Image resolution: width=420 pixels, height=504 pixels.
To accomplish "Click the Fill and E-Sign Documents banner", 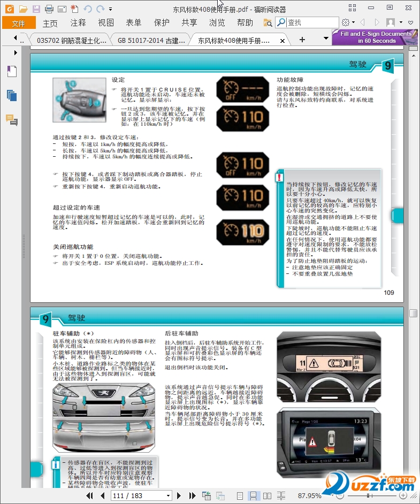I will (x=375, y=37).
